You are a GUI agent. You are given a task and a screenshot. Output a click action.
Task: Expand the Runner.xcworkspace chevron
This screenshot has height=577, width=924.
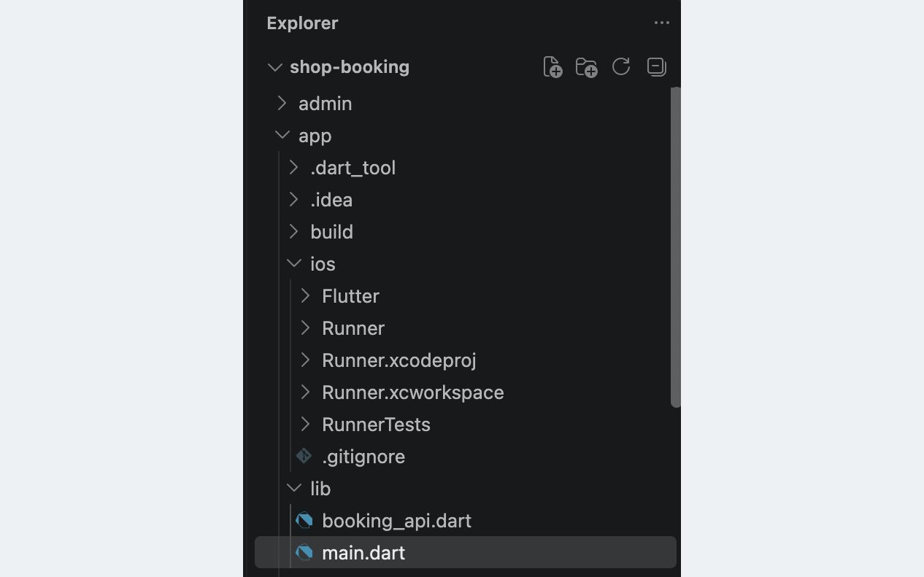306,392
